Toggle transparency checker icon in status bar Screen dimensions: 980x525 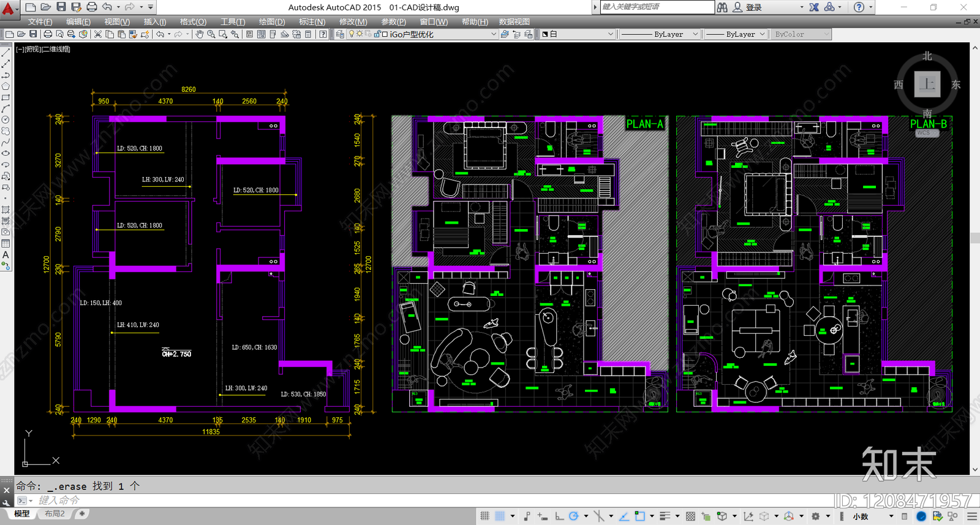tap(690, 516)
